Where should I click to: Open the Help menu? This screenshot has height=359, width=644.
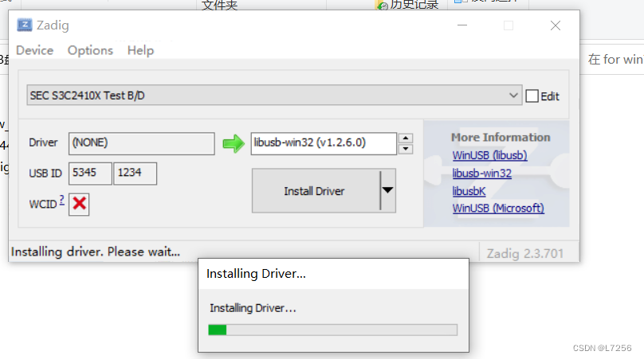[140, 50]
